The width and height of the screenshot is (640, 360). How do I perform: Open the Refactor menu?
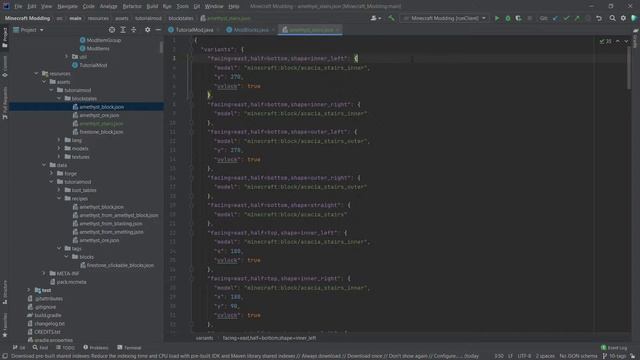click(132, 7)
